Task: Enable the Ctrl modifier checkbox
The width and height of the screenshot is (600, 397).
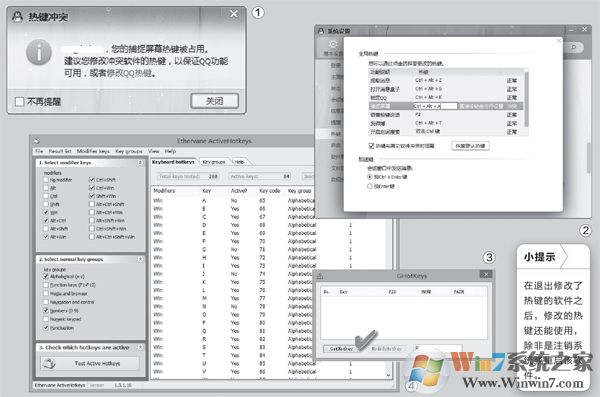Action: [46, 196]
